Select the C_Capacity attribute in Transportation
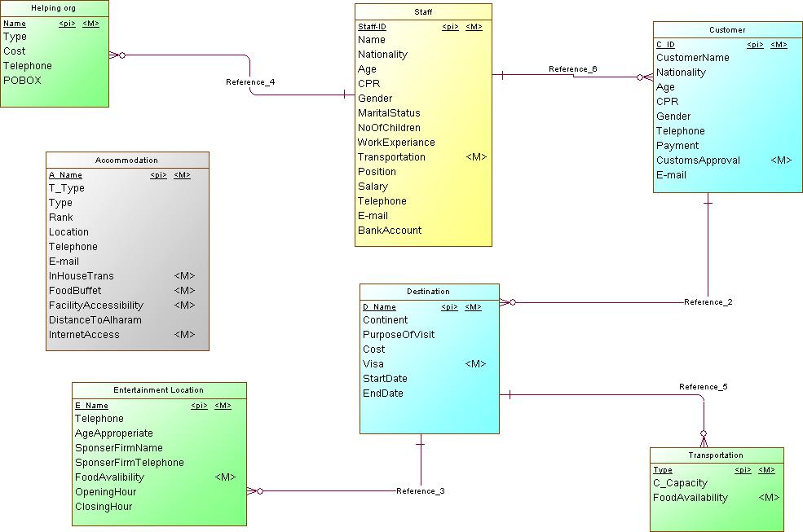This screenshot has height=532, width=803. [x=680, y=483]
